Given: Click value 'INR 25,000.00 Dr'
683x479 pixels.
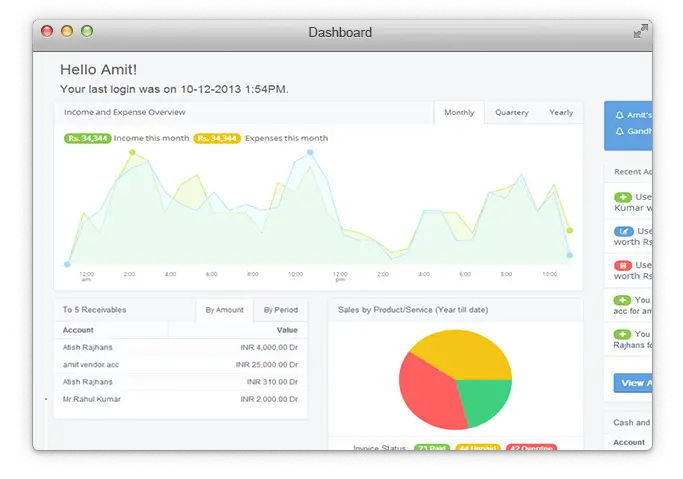Looking at the screenshot, I should [267, 364].
